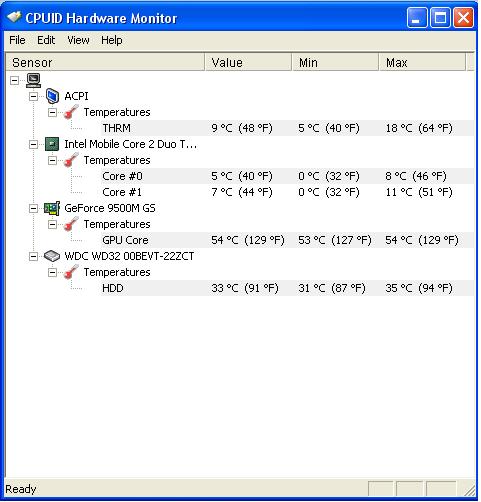Click the thermometer icon under ACPI
Viewport: 481px width, 502px height.
pos(71,112)
